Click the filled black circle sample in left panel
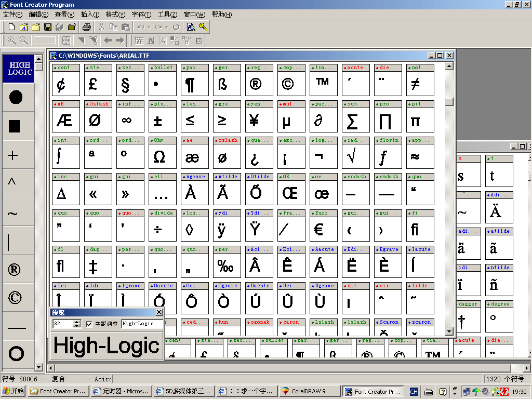The image size is (532, 399). click(16, 97)
